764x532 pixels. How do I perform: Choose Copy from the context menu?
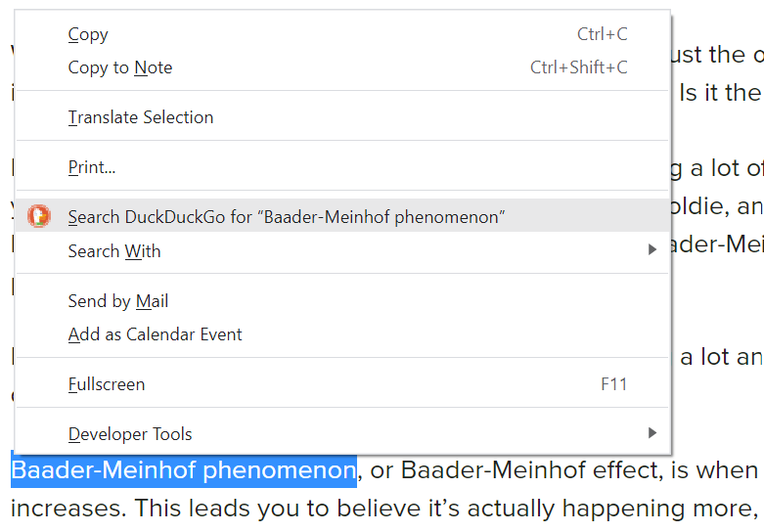342,34
